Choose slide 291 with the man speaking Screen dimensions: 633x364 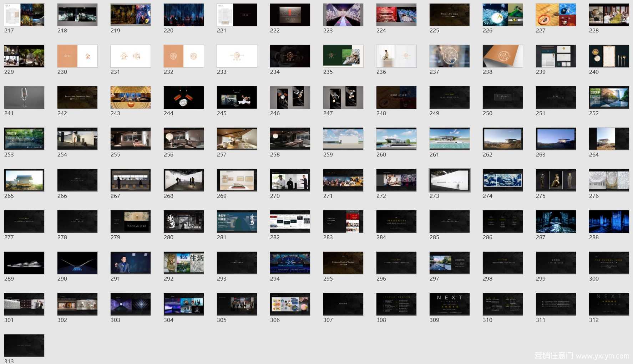(x=131, y=263)
